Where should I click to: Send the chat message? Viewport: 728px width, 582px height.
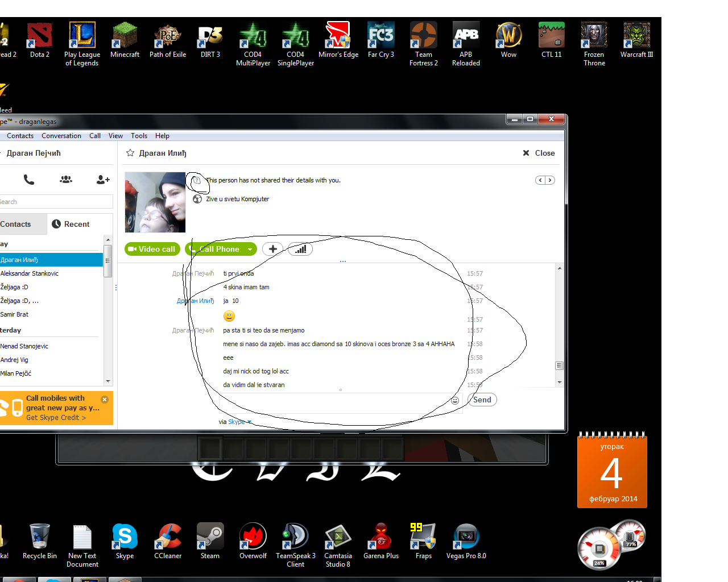pyautogui.click(x=482, y=400)
